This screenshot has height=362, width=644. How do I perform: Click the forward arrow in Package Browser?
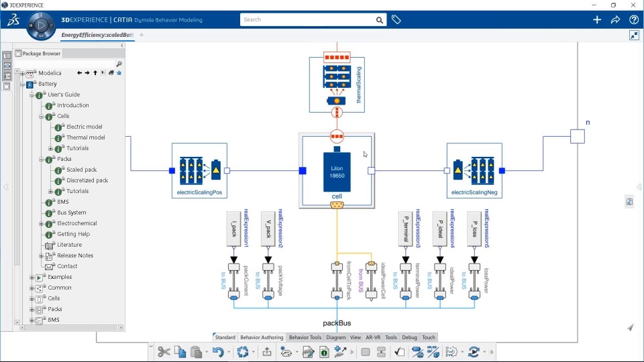[x=87, y=72]
